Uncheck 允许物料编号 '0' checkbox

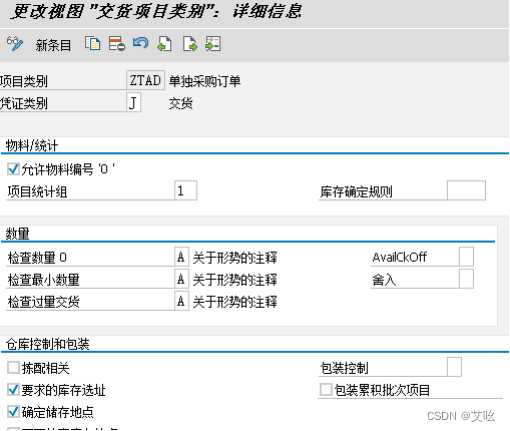[x=13, y=169]
